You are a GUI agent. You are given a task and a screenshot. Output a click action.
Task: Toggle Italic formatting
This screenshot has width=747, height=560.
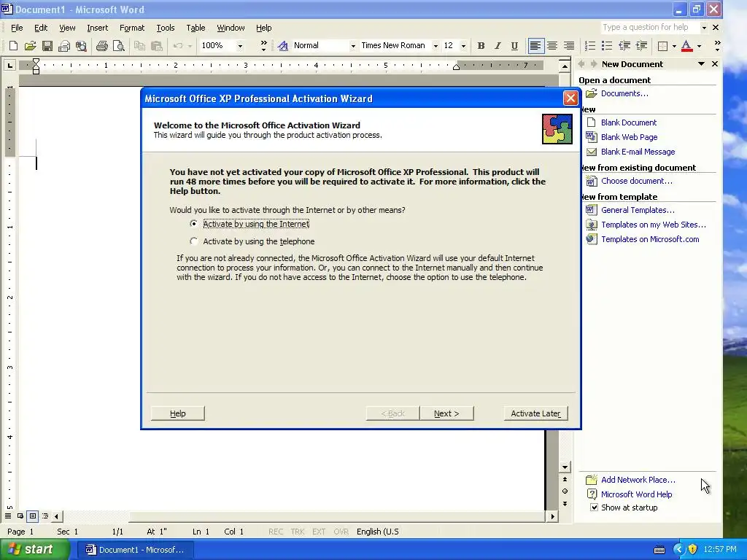click(x=498, y=46)
